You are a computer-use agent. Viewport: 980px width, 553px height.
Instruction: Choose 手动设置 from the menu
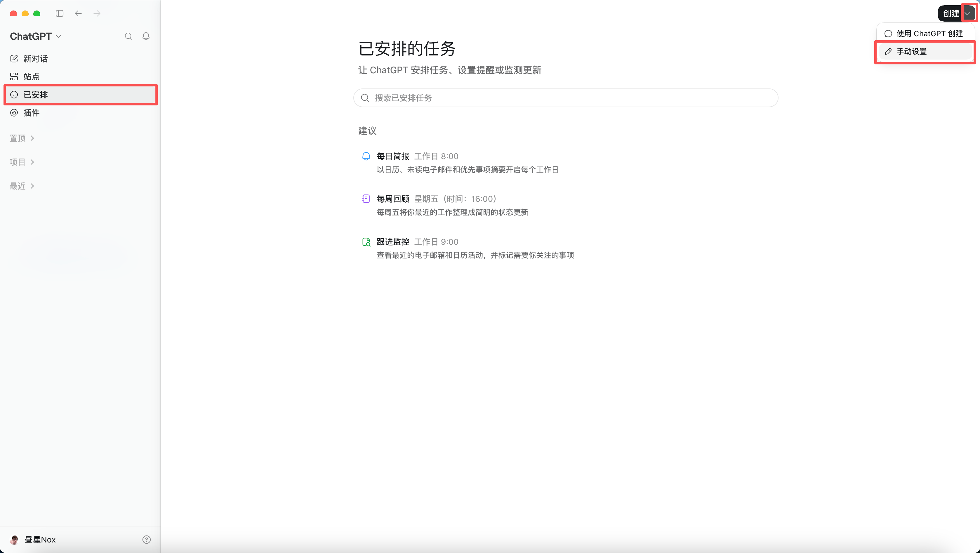click(925, 51)
